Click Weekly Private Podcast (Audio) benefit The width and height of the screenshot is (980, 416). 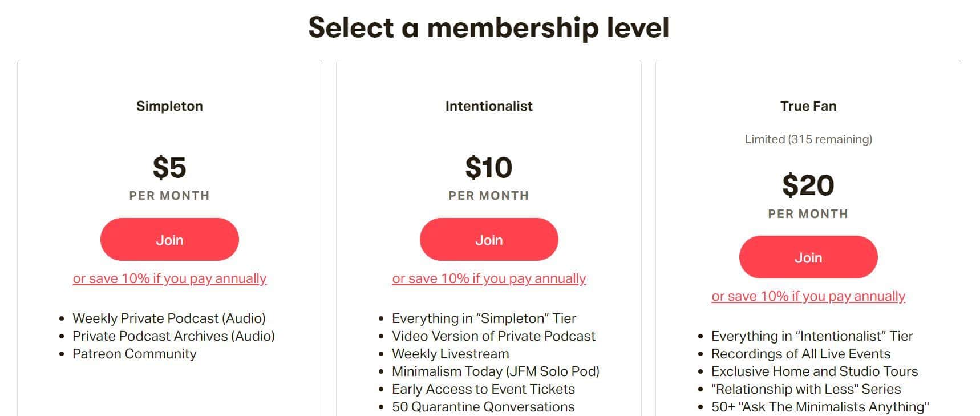click(x=169, y=318)
